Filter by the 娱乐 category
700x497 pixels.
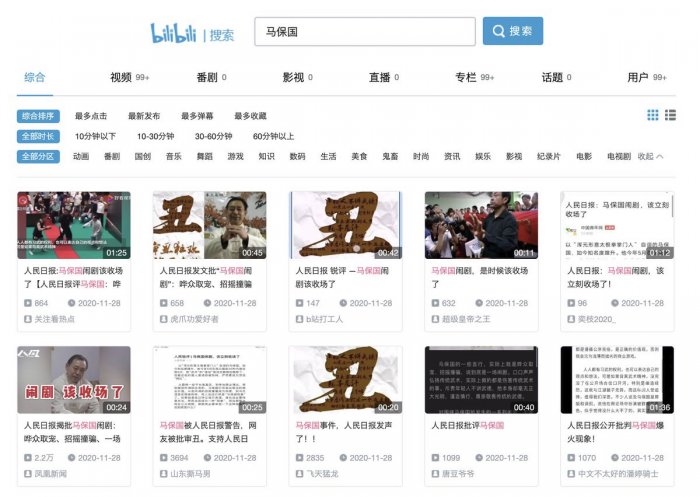[x=483, y=156]
